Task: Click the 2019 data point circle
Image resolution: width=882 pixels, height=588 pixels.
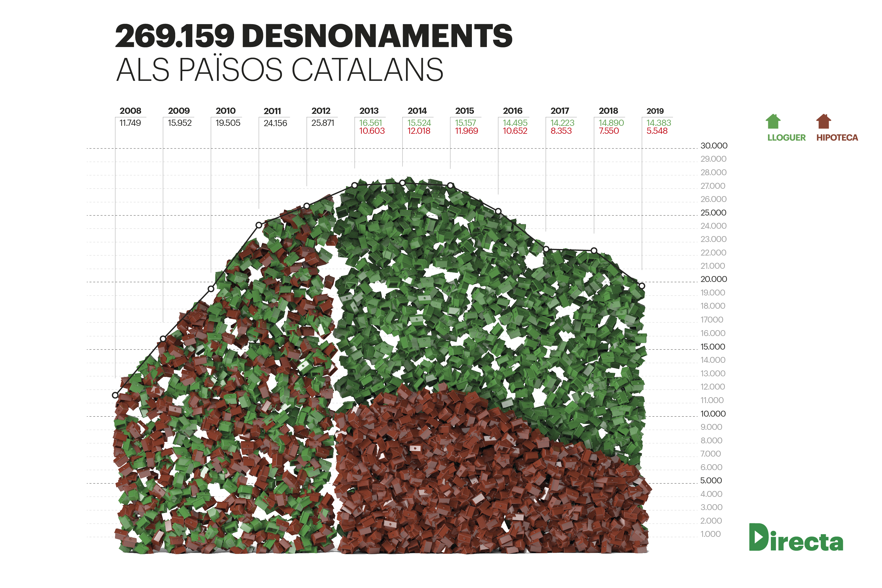Action: tap(642, 286)
